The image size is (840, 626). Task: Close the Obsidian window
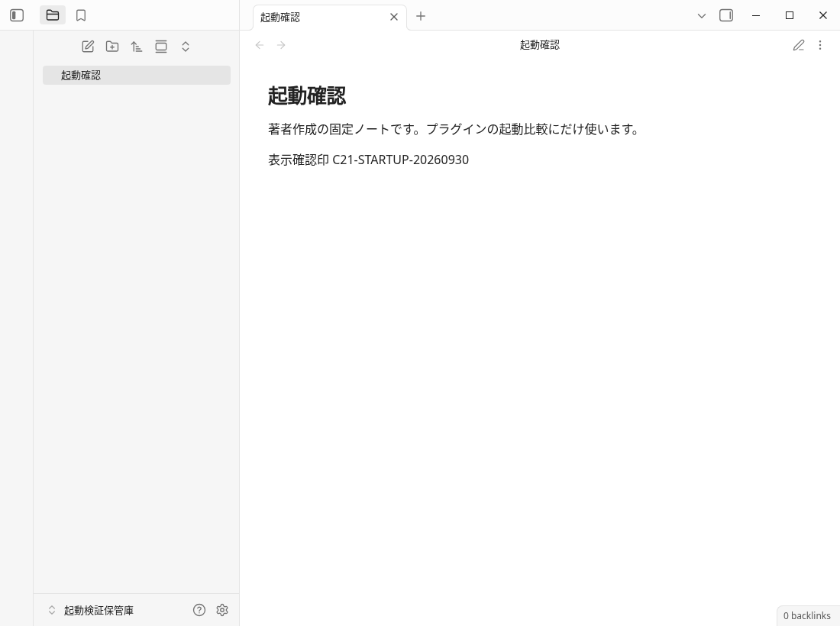coord(823,15)
